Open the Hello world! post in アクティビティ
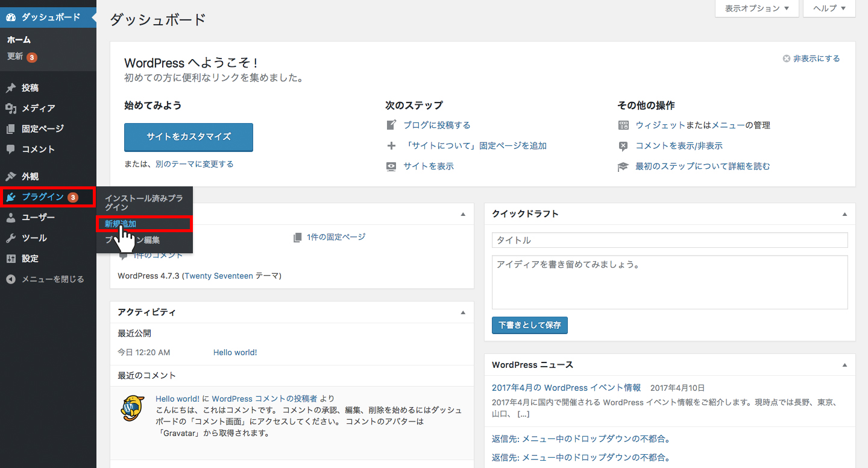 [235, 353]
